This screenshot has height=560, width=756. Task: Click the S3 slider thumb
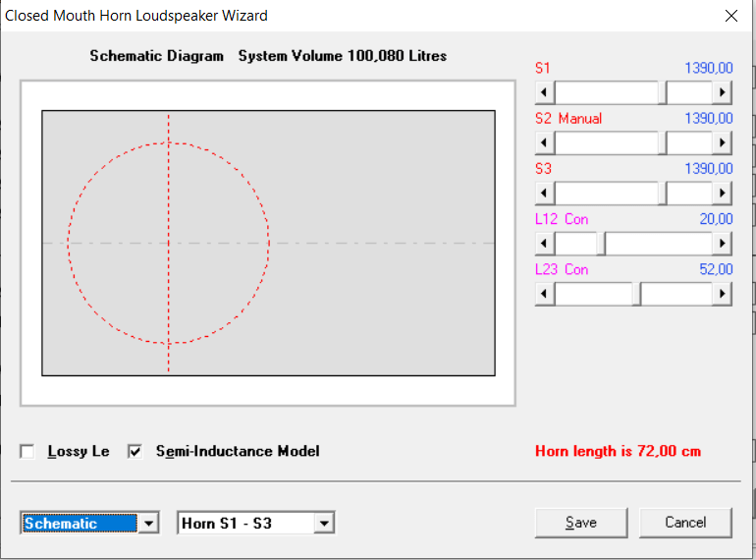pos(663,193)
